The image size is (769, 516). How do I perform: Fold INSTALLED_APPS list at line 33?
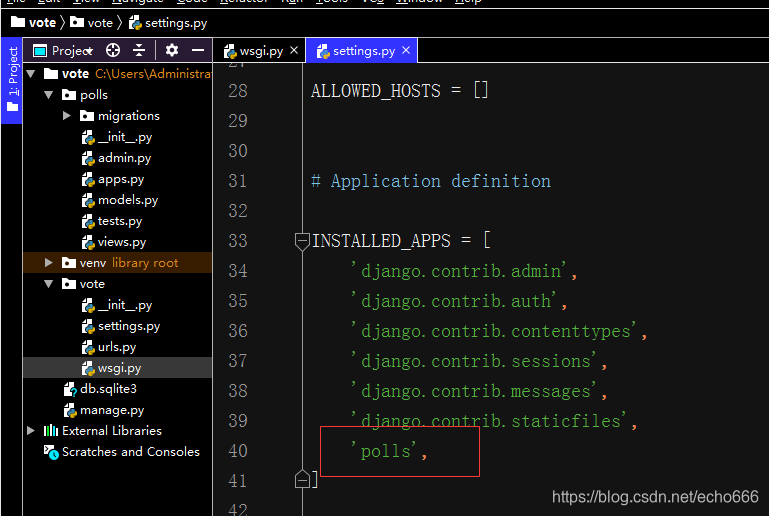click(x=302, y=241)
